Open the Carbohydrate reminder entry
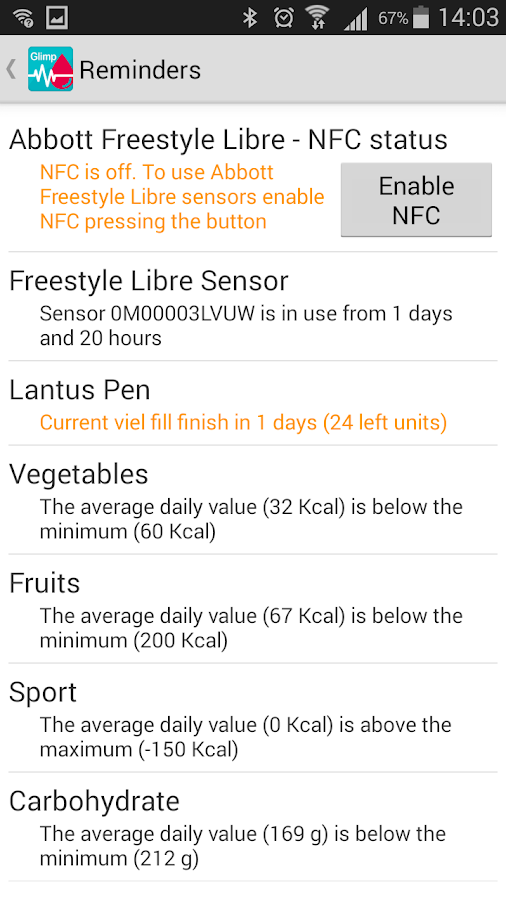This screenshot has width=506, height=900. tap(253, 827)
